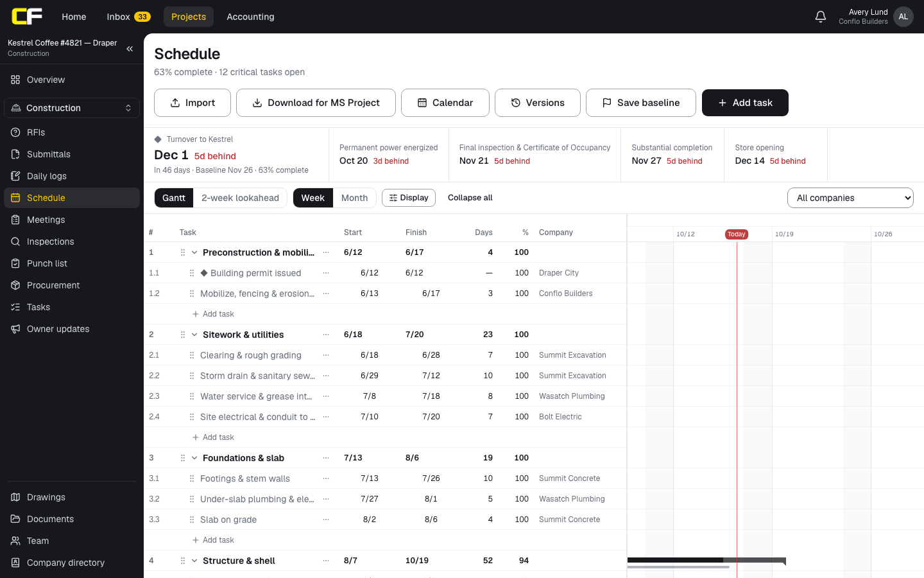Open Drawings in sidebar
This screenshot has height=578, width=924.
[72, 497]
